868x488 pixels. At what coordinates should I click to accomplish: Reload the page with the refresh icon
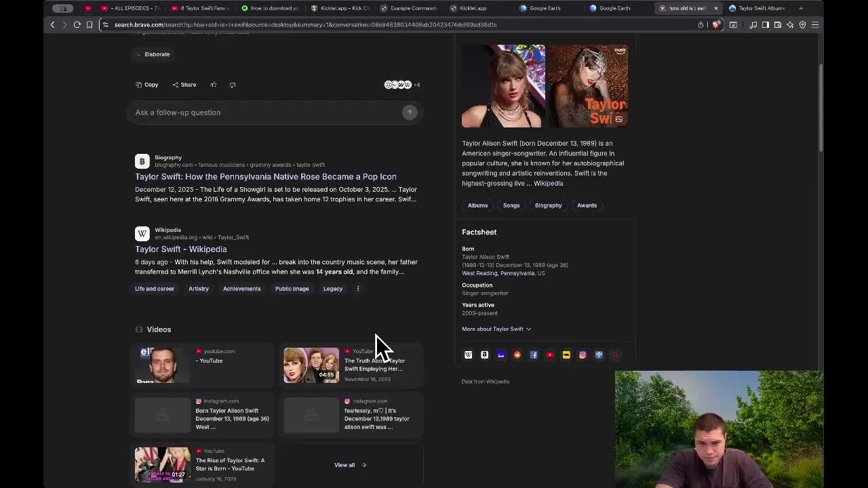(77, 24)
